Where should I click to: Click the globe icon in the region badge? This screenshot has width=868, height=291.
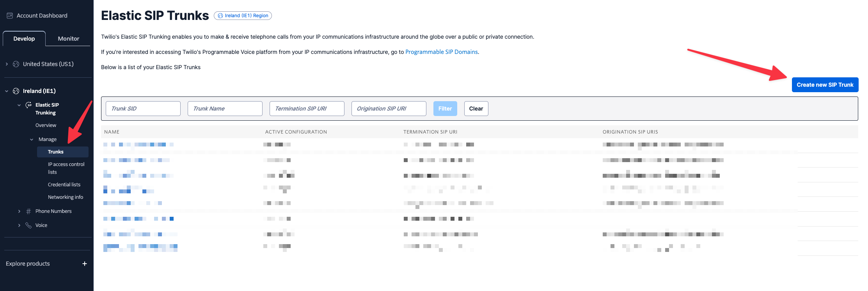pyautogui.click(x=220, y=16)
